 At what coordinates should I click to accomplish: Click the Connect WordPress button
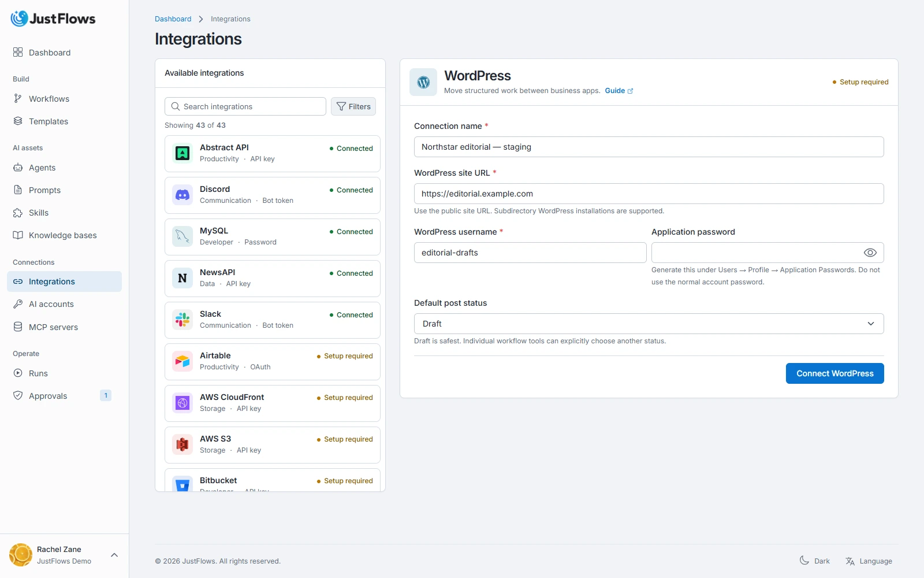835,373
